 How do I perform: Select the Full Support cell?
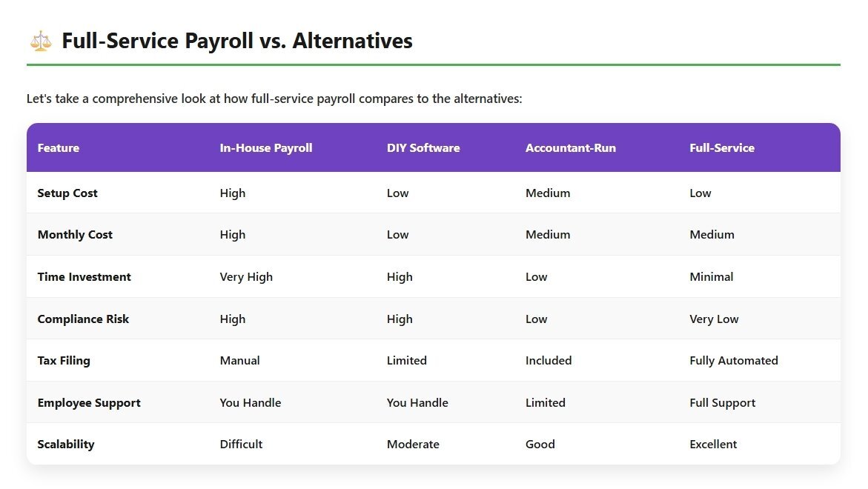coord(722,403)
